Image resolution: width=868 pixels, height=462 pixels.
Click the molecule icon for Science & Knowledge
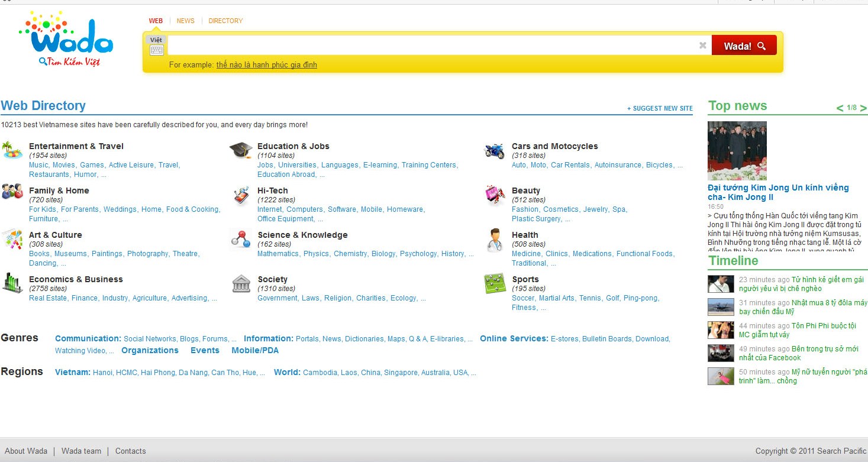coord(241,239)
